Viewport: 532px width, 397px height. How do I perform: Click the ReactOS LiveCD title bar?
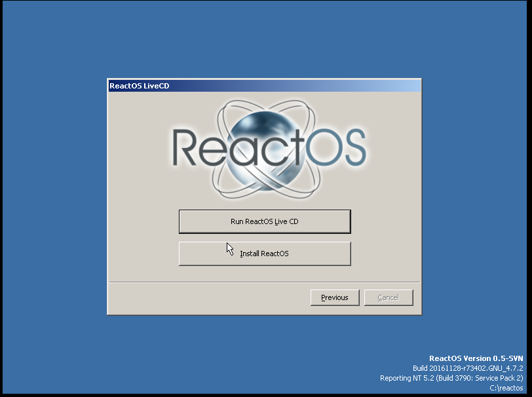(265, 86)
